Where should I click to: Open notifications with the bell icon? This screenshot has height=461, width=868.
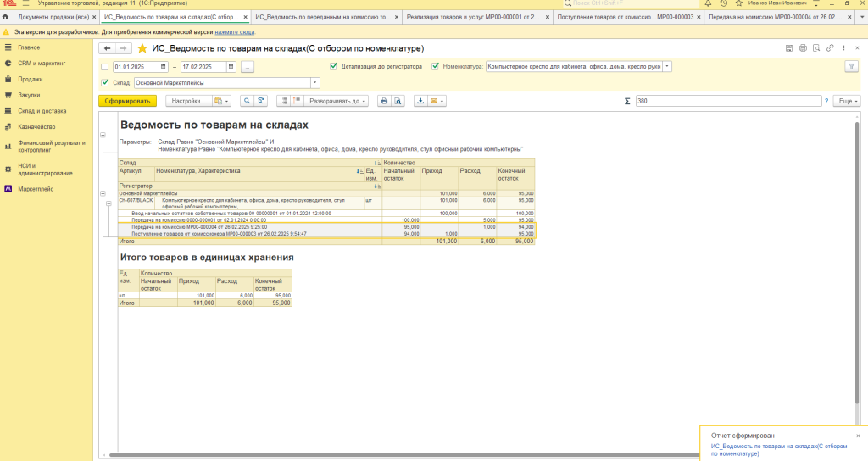(708, 3)
